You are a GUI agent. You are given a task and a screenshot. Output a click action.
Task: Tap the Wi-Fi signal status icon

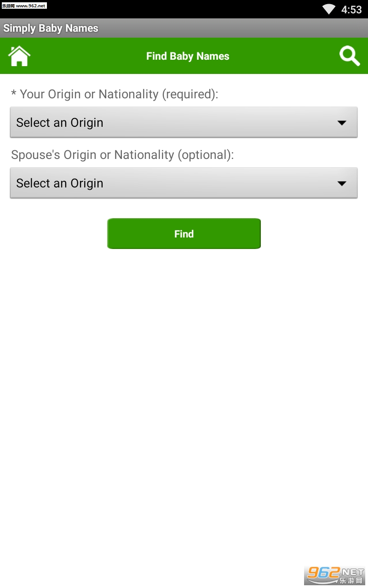tap(329, 9)
